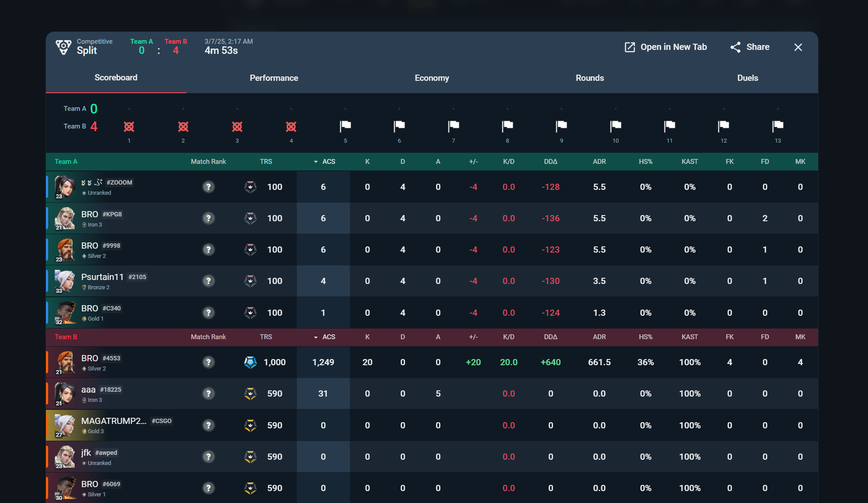Image resolution: width=868 pixels, height=503 pixels.
Task: Open the Economy tab
Action: click(x=432, y=78)
